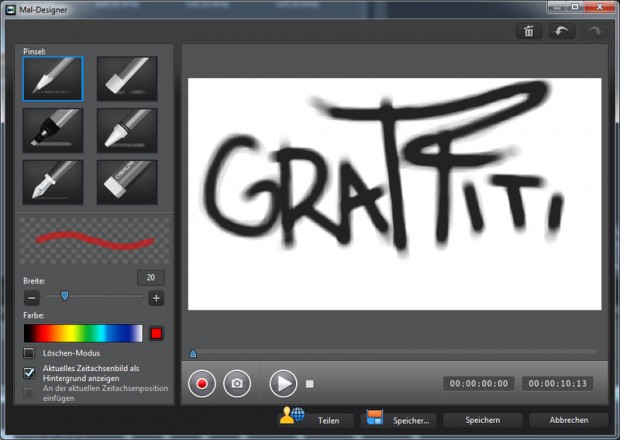Undo the last stroke with arrow icon
The width and height of the screenshot is (620, 440).
click(x=562, y=31)
